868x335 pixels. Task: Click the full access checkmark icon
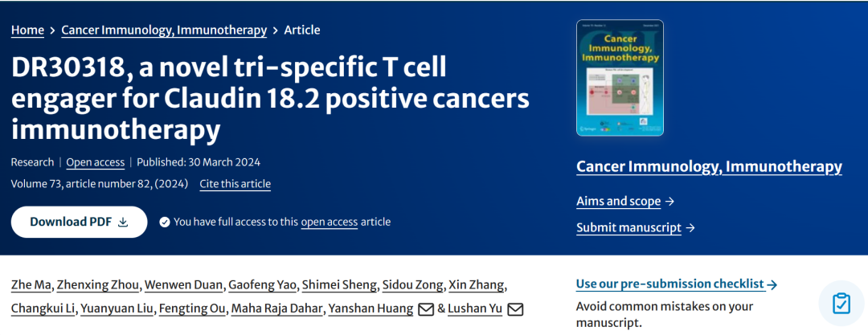pyautogui.click(x=165, y=223)
